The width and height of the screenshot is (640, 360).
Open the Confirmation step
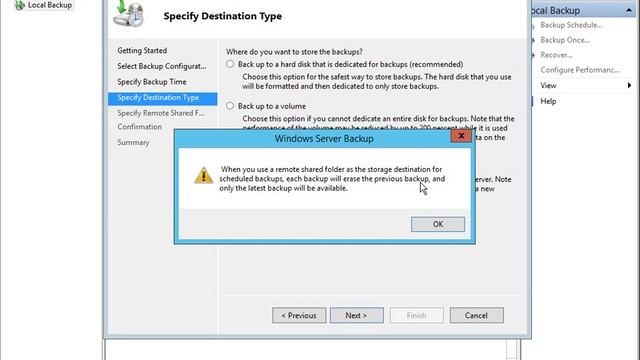(140, 127)
